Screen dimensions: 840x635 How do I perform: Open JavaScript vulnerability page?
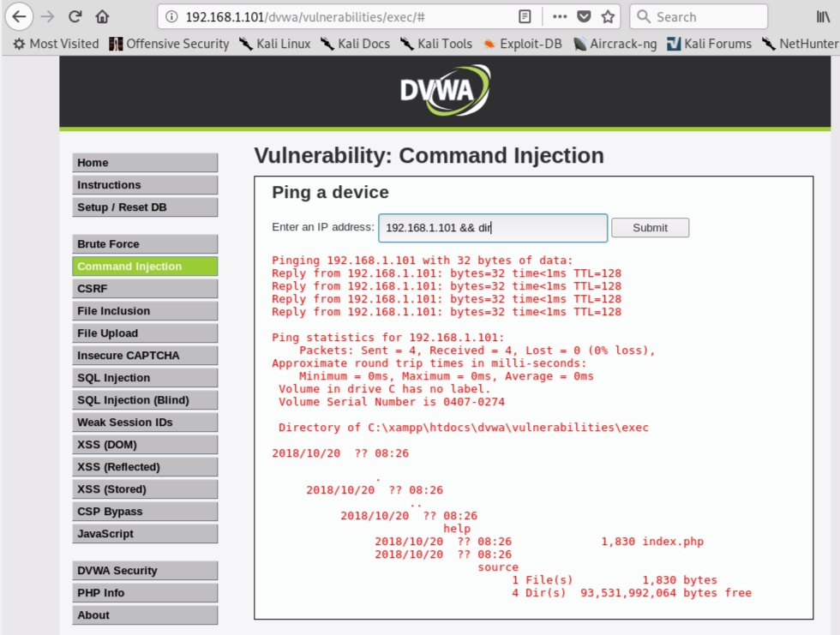(x=145, y=534)
